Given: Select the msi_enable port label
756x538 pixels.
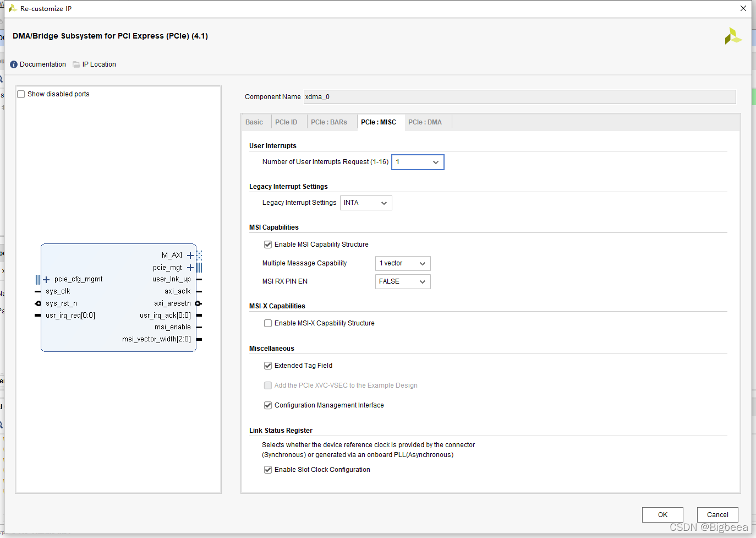Looking at the screenshot, I should point(173,327).
